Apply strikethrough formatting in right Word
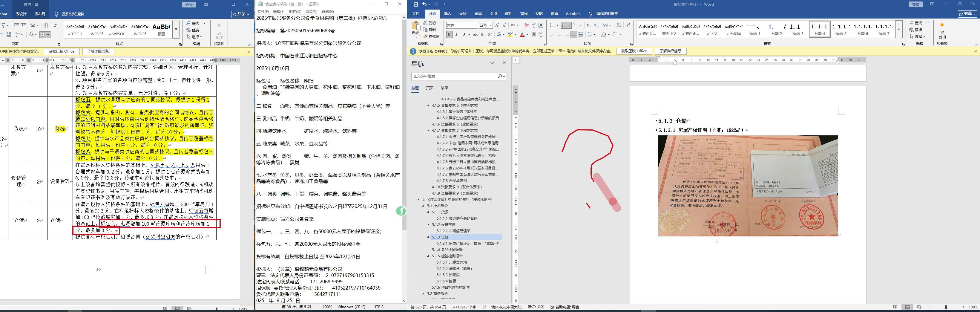 click(x=476, y=35)
